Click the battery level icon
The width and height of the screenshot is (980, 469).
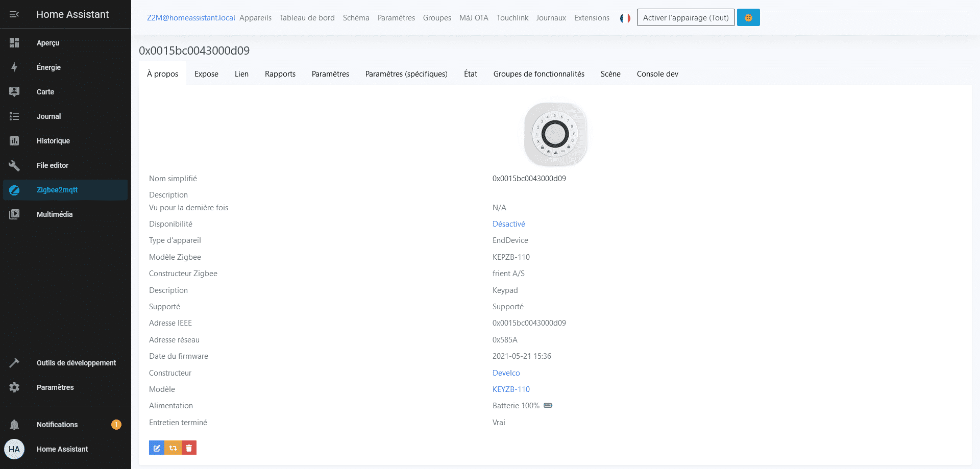[548, 406]
